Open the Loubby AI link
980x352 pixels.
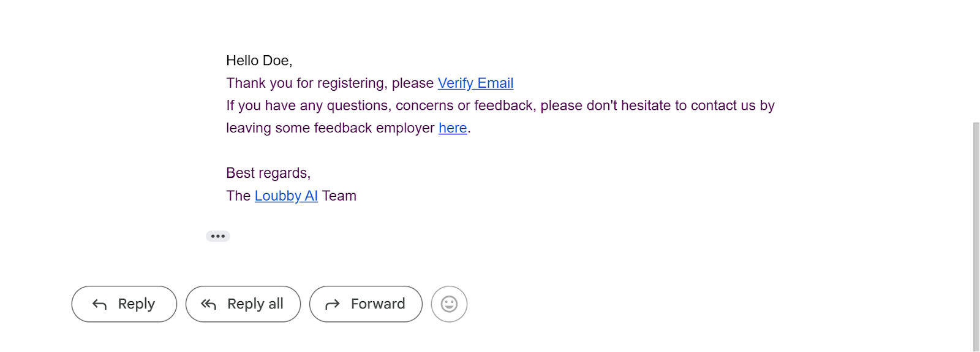(286, 196)
